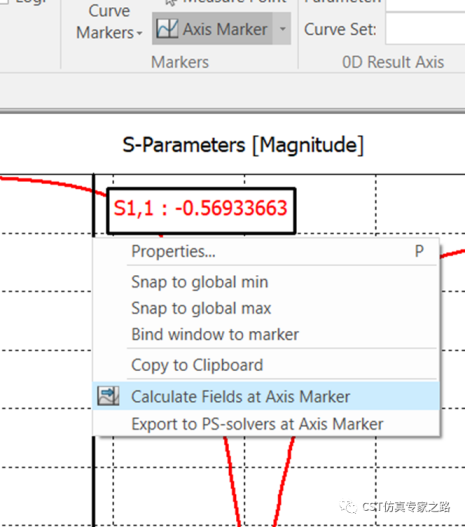The width and height of the screenshot is (465, 528).
Task: Click the Calculate Fields at Axis Marker icon
Action: pyautogui.click(x=108, y=396)
